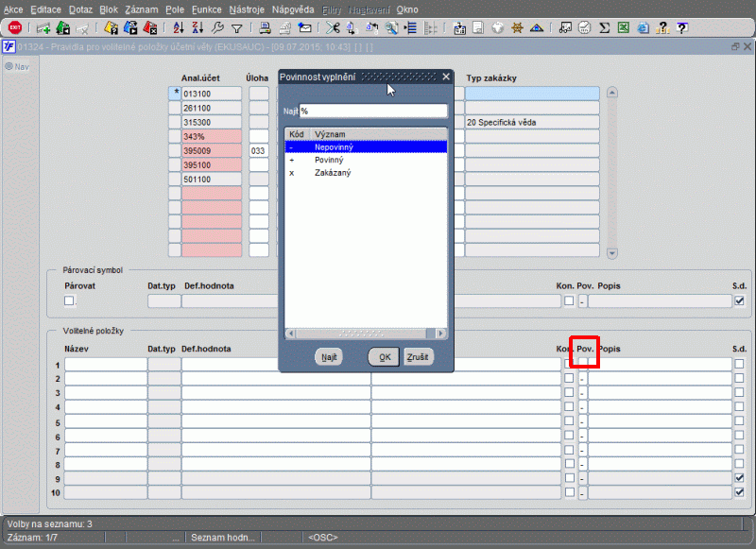Open the Editace menu
The width and height of the screenshot is (756, 549).
coord(45,9)
